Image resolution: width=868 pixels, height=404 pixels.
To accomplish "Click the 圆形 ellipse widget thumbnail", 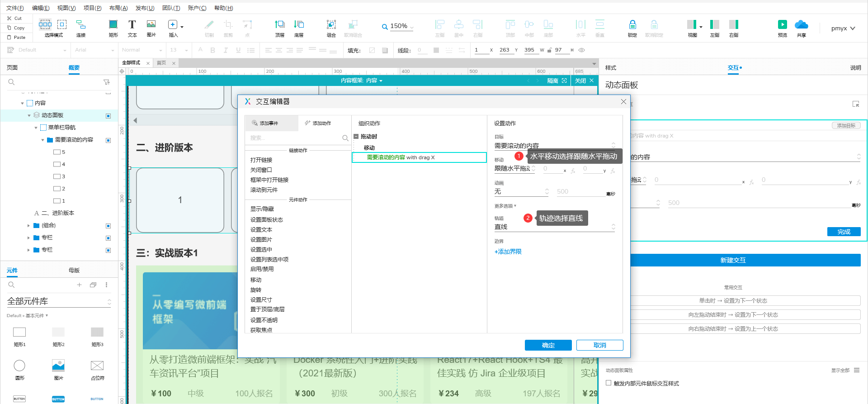I will point(19,366).
